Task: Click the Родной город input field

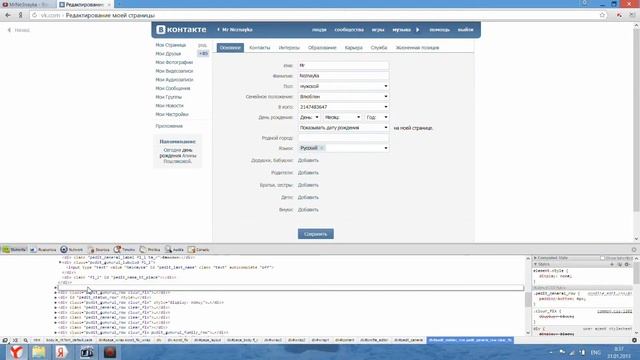Action: click(x=343, y=138)
